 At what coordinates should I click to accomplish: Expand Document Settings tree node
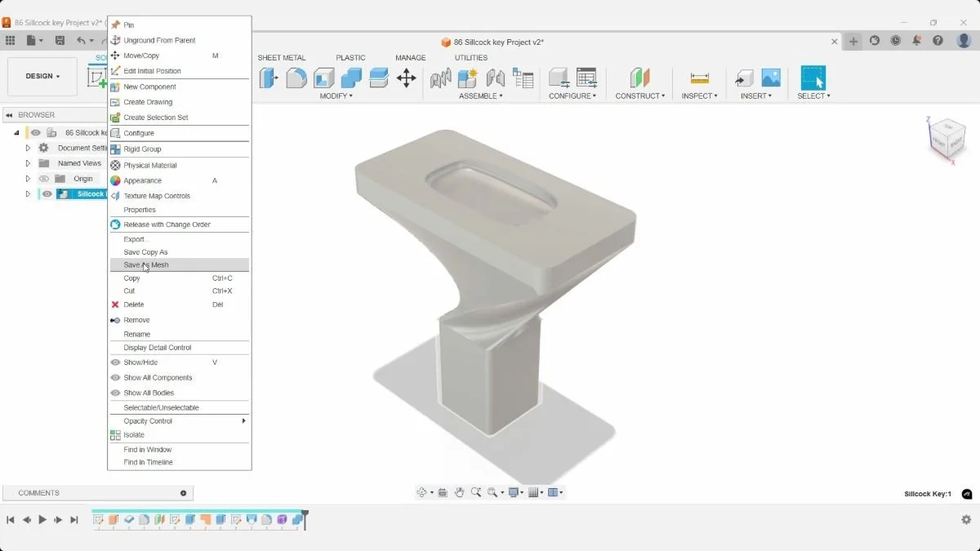[x=28, y=148]
